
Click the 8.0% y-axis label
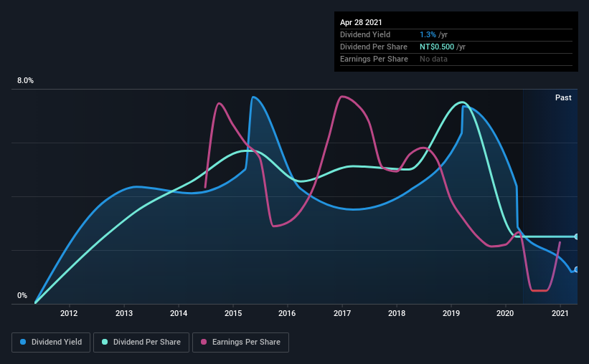tap(25, 81)
